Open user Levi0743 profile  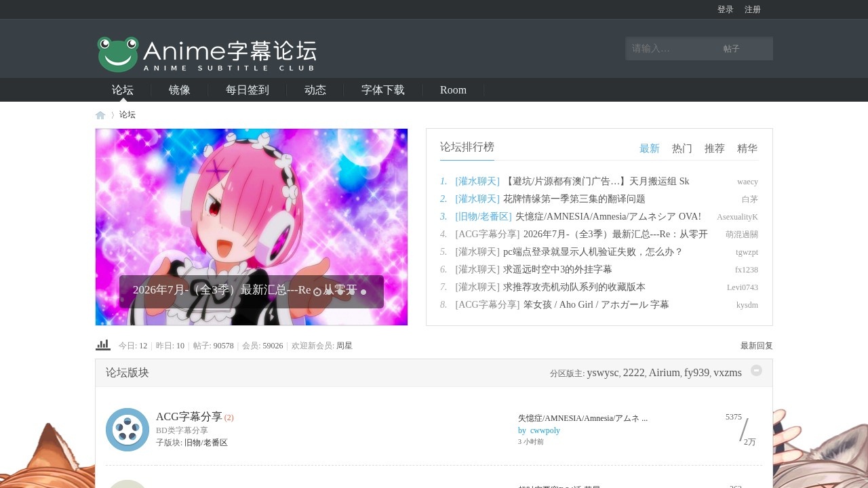point(743,287)
